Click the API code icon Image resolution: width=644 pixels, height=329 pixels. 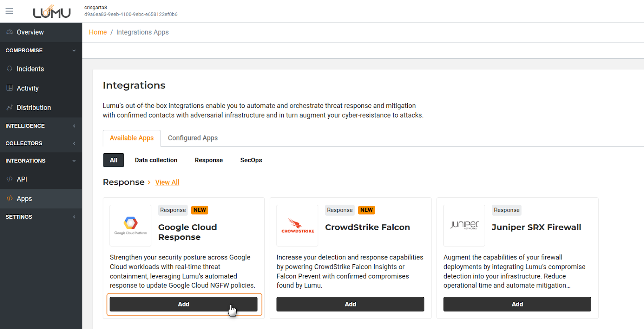(10, 179)
